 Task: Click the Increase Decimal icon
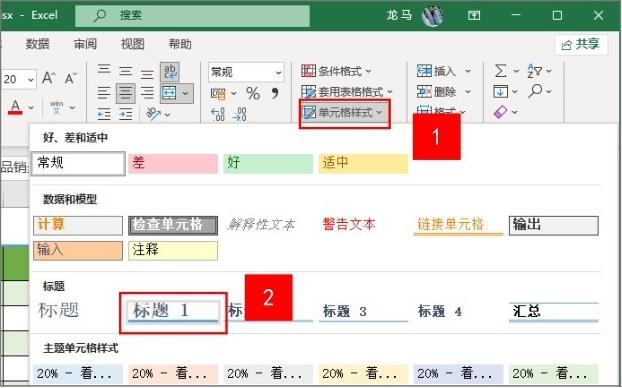coord(218,114)
